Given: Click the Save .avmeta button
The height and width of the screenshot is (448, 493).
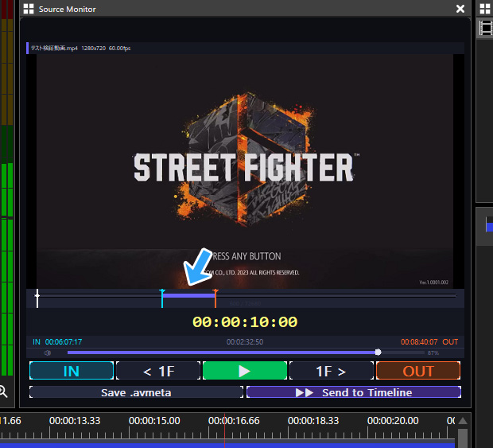Looking at the screenshot, I should pyautogui.click(x=136, y=392).
